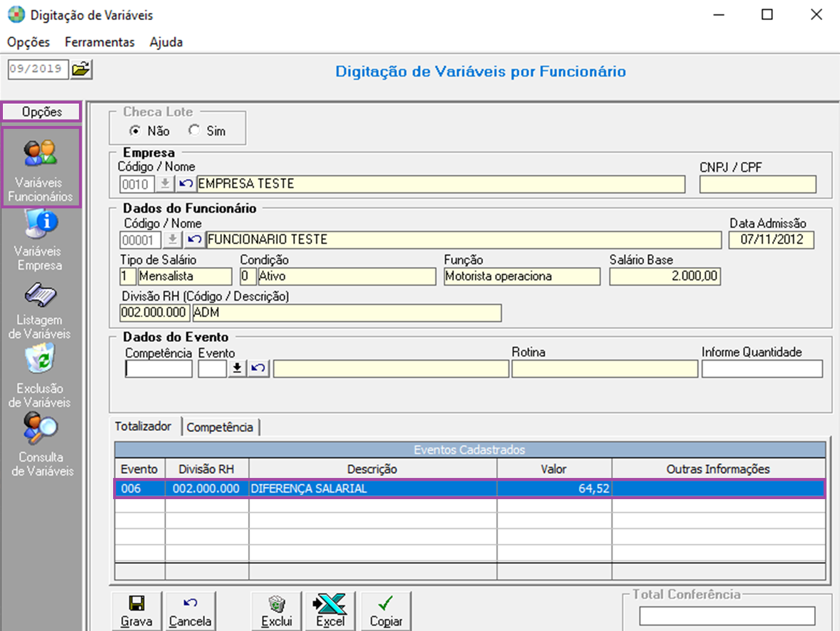Viewport: 840px width, 631px height.
Task: Click the EMPRESA TESTE name field
Action: pos(441,184)
